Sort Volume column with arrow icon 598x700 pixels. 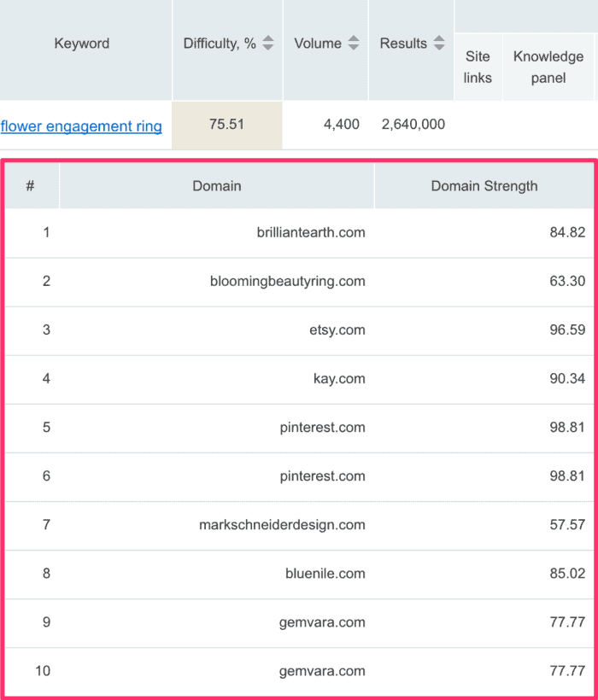click(354, 43)
